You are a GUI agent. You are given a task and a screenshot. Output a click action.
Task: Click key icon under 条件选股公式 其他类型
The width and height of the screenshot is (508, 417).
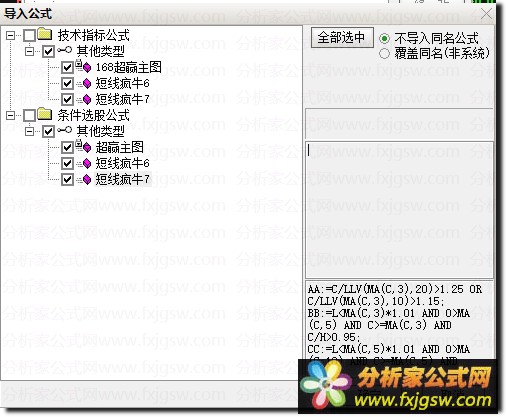coord(64,130)
